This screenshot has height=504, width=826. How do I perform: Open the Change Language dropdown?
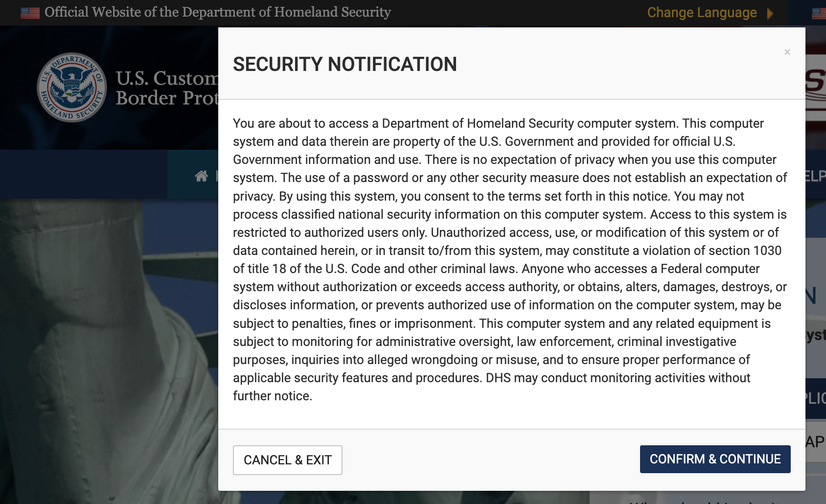702,13
